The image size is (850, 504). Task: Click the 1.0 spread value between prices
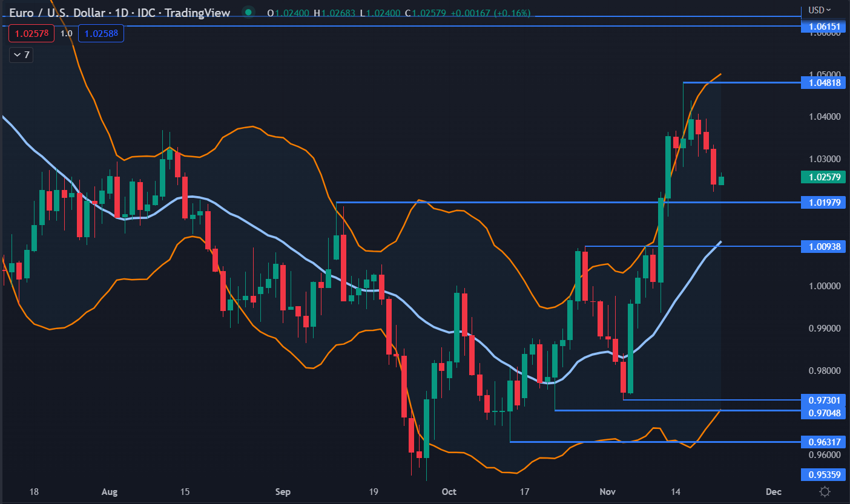[66, 33]
